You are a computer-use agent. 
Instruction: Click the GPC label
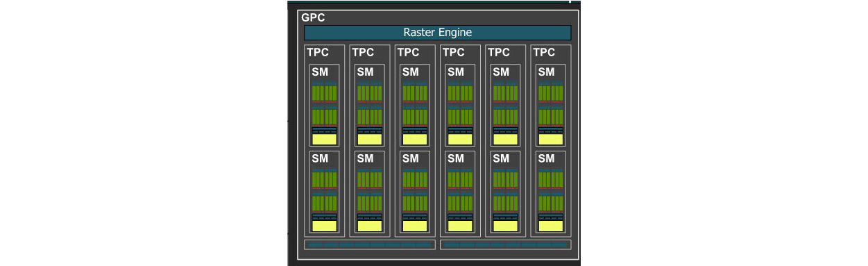pos(313,17)
